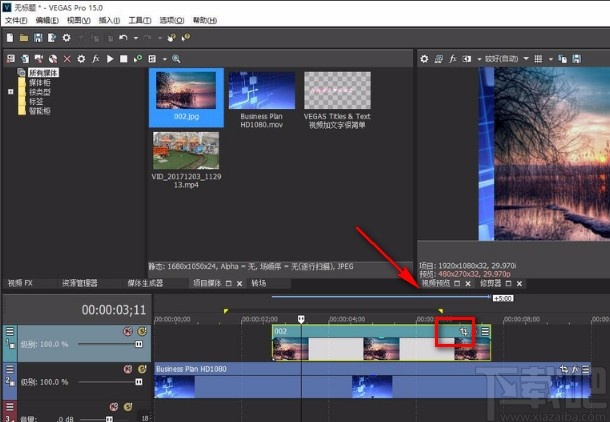Click the Event Pan/Crop icon on the 002 clip
The width and height of the screenshot is (610, 422).
[x=463, y=331]
